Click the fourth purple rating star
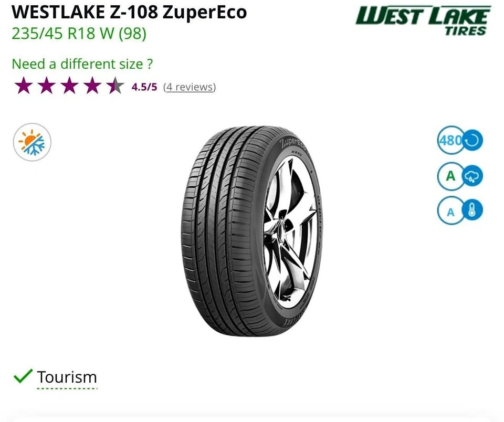 tap(92, 86)
